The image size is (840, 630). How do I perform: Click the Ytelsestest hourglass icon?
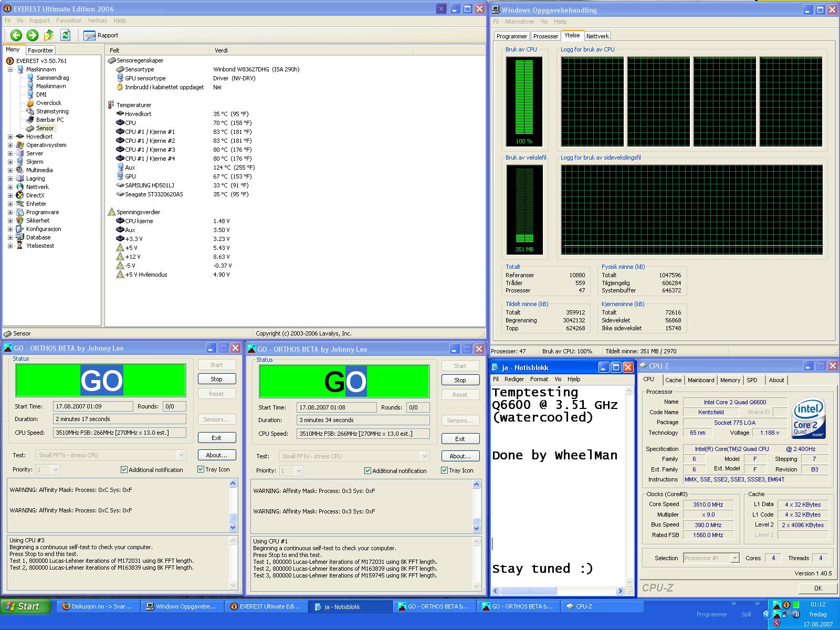[x=20, y=246]
